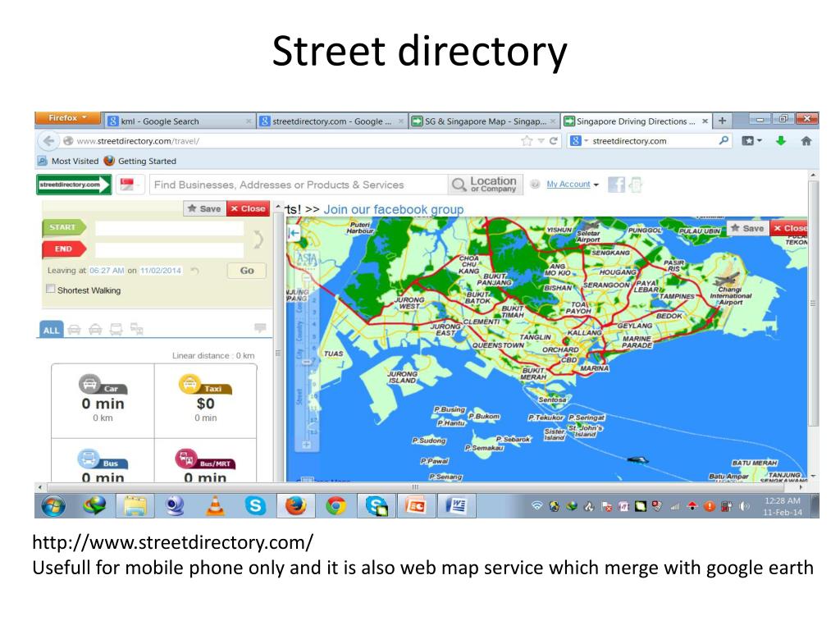Open File Explorer folder on taskbar
This screenshot has height=630, width=840.
[135, 505]
